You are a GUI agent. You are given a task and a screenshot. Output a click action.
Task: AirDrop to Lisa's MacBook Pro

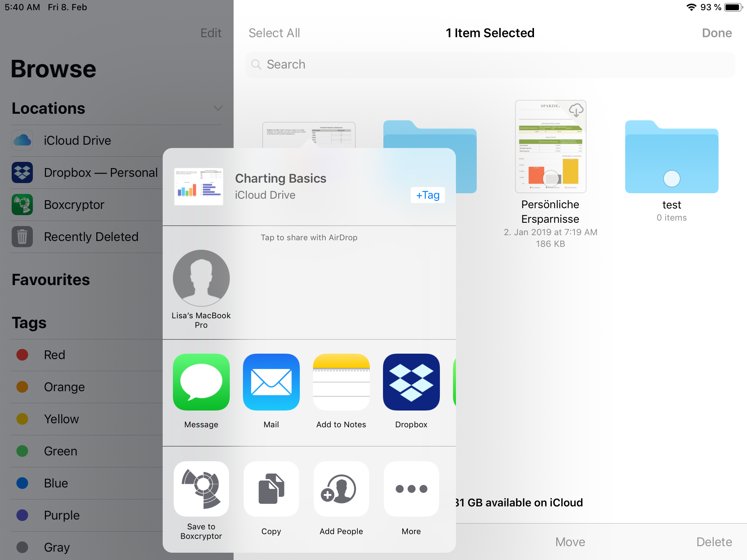pos(201,278)
